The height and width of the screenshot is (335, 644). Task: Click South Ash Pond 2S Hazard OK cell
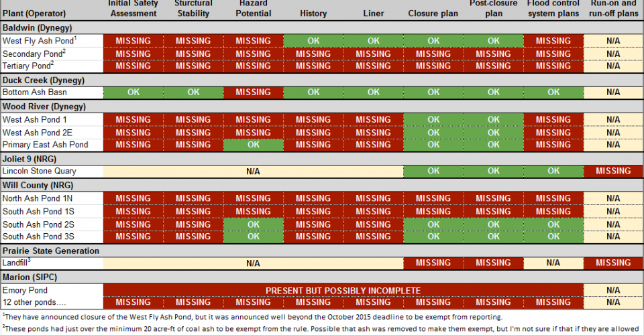click(x=254, y=224)
